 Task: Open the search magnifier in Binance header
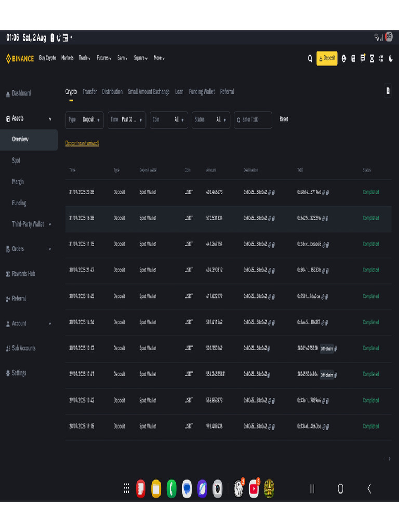coord(310,59)
